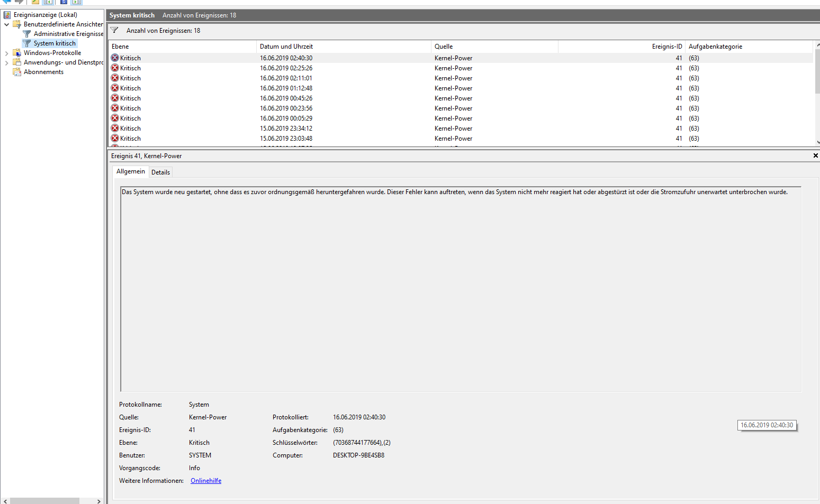The image size is (820, 504).
Task: Click Kernel-Power source in 02:40:30 row
Action: 453,58
